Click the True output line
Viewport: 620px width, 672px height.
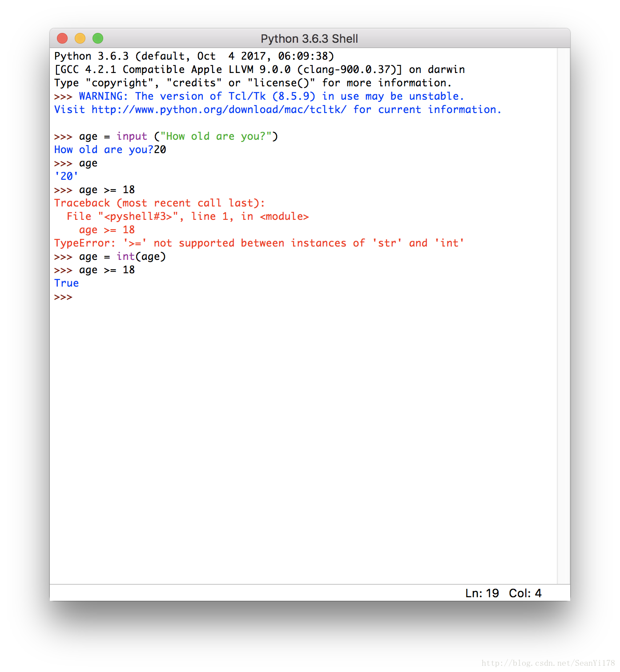(66, 283)
